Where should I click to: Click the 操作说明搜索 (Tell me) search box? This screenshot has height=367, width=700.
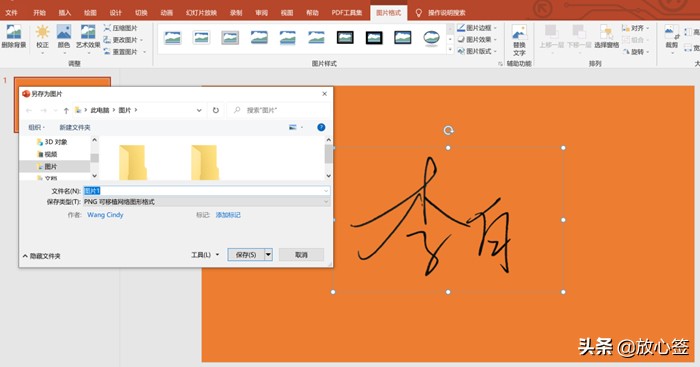coord(446,13)
